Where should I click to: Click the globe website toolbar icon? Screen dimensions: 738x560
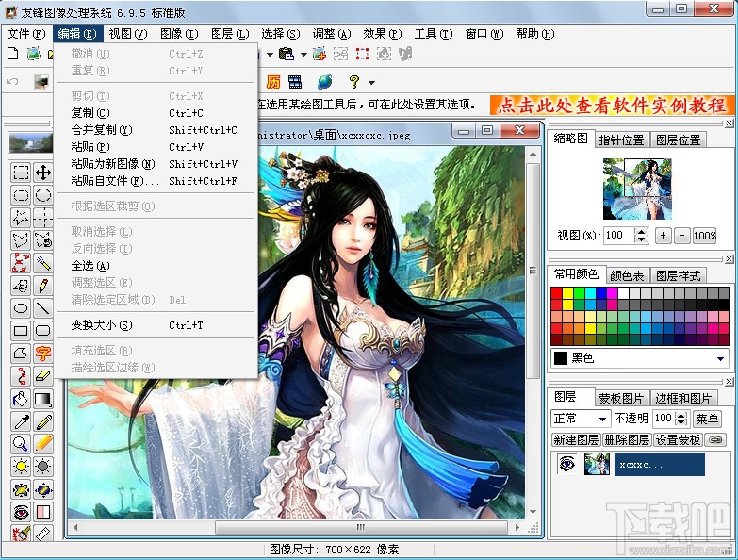(x=325, y=82)
